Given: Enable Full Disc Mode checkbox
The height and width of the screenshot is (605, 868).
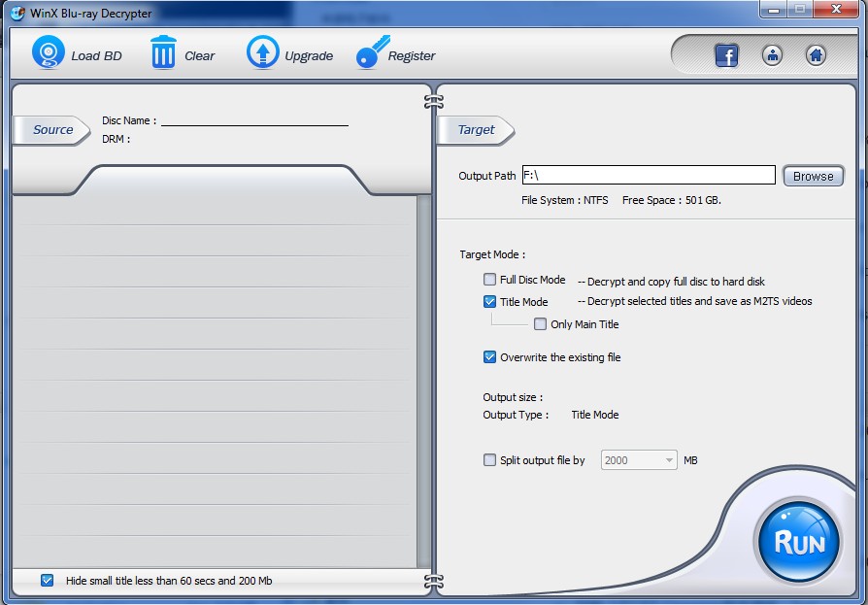Looking at the screenshot, I should coord(490,280).
